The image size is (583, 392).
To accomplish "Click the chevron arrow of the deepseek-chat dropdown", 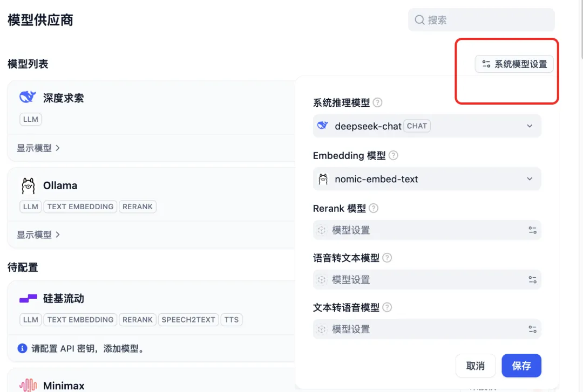I will [530, 126].
